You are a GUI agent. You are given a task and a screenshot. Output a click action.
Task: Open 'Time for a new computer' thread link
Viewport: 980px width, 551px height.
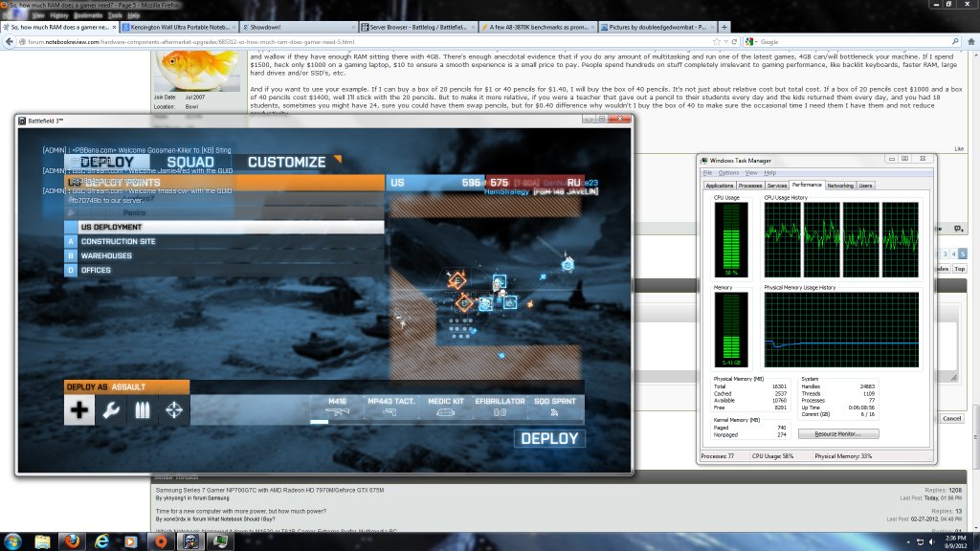tap(240, 511)
